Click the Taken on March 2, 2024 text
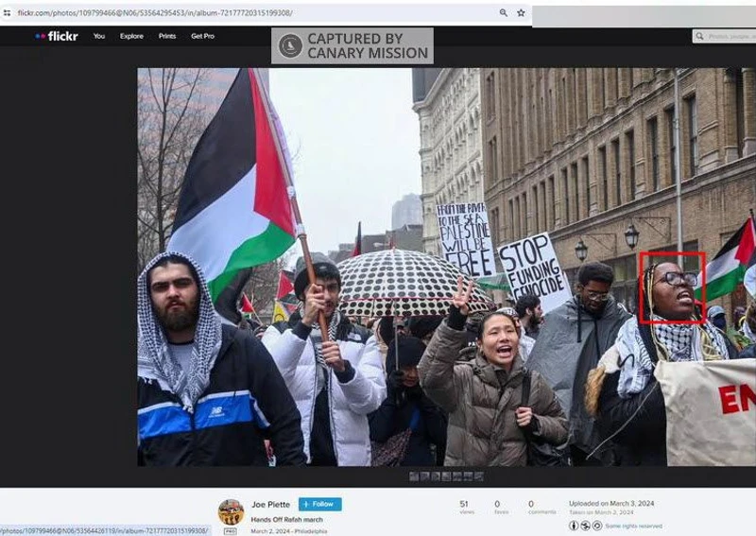 click(x=601, y=512)
